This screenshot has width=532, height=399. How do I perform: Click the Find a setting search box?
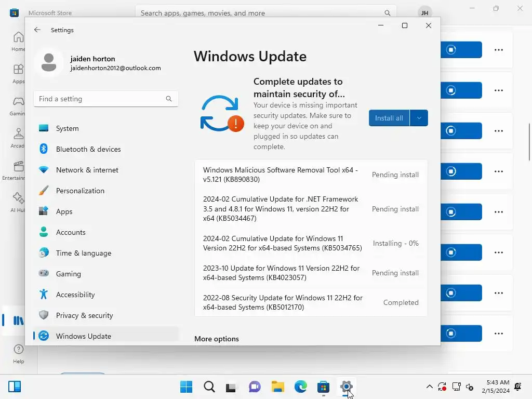click(106, 99)
